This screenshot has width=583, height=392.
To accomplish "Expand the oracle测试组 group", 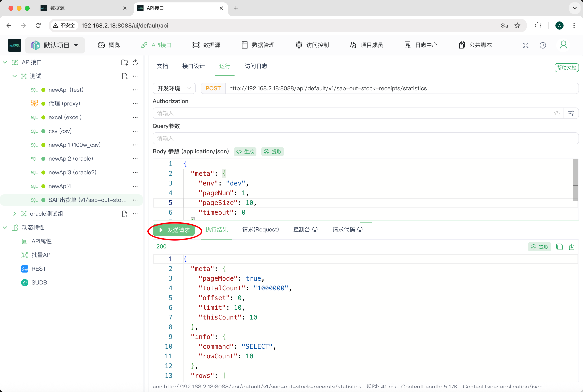I will pyautogui.click(x=14, y=214).
